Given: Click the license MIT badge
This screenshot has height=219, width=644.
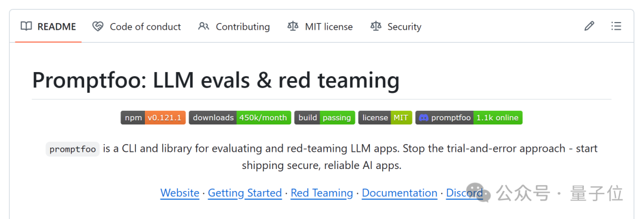Looking at the screenshot, I should tap(385, 118).
